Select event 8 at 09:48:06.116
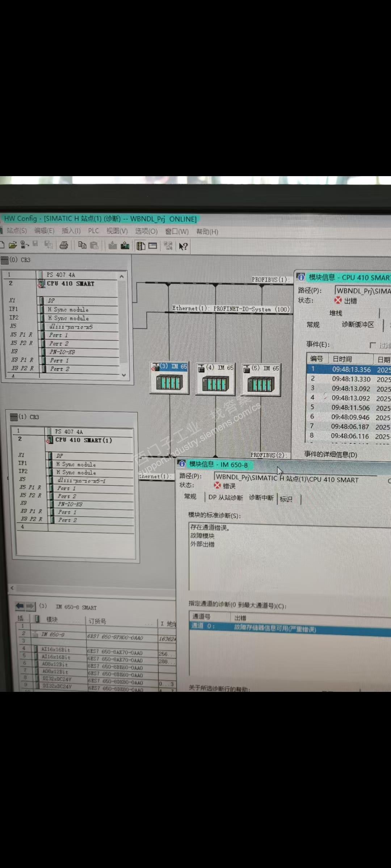The height and width of the screenshot is (868, 391). (349, 436)
